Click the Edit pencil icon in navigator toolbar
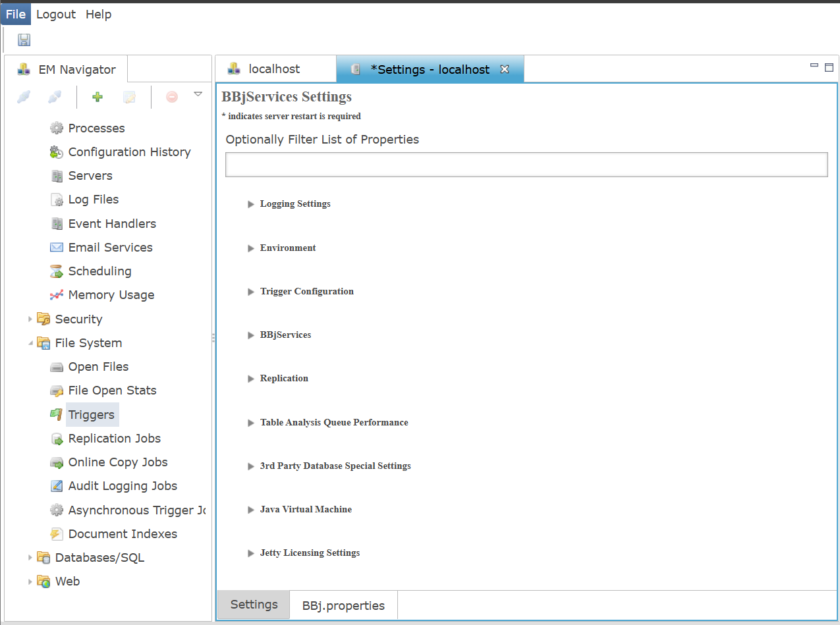The width and height of the screenshot is (840, 625). tap(130, 97)
